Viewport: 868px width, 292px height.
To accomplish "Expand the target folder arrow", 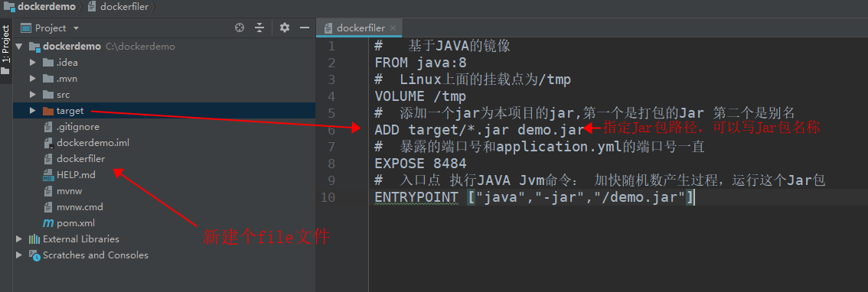I will pos(33,111).
